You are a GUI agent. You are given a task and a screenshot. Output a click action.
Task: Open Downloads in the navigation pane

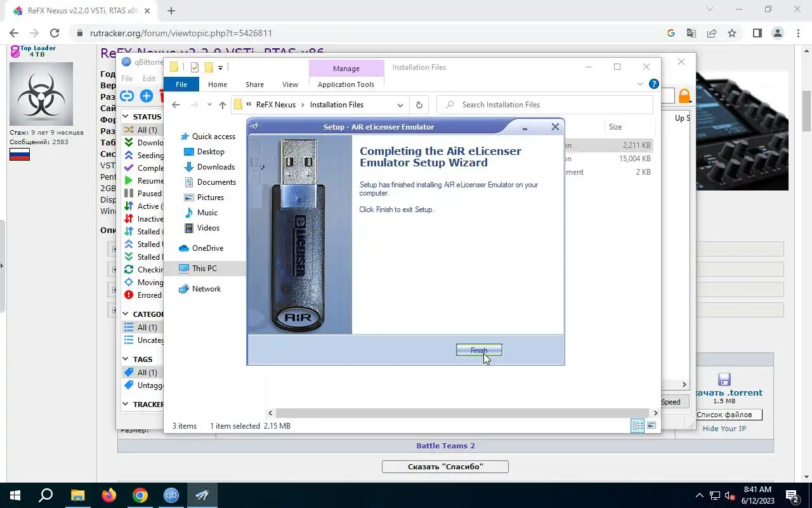coord(216,167)
